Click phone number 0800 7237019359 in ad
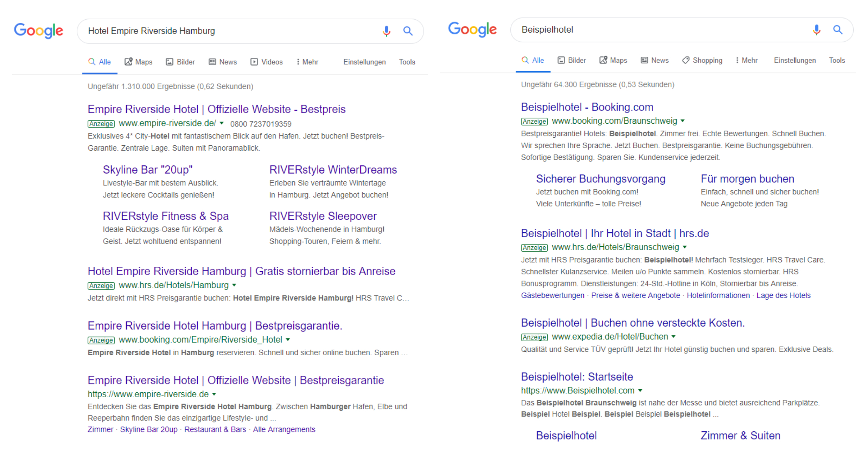 pos(261,124)
